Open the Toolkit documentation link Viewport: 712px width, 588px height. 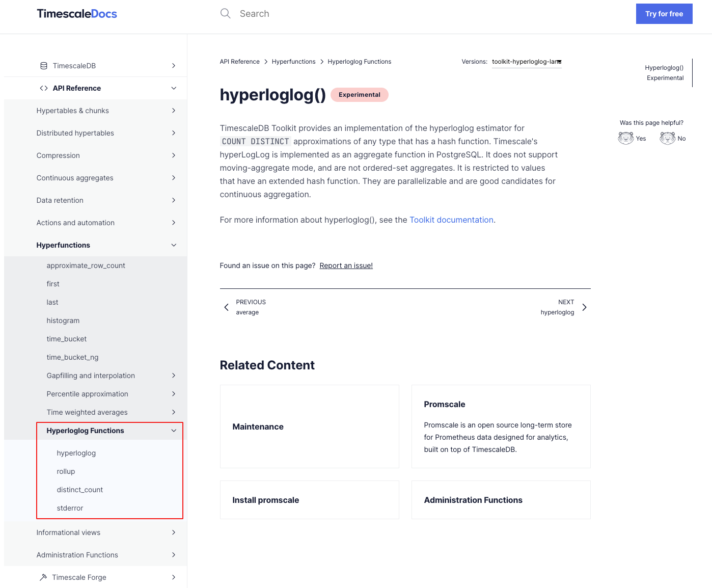click(451, 220)
